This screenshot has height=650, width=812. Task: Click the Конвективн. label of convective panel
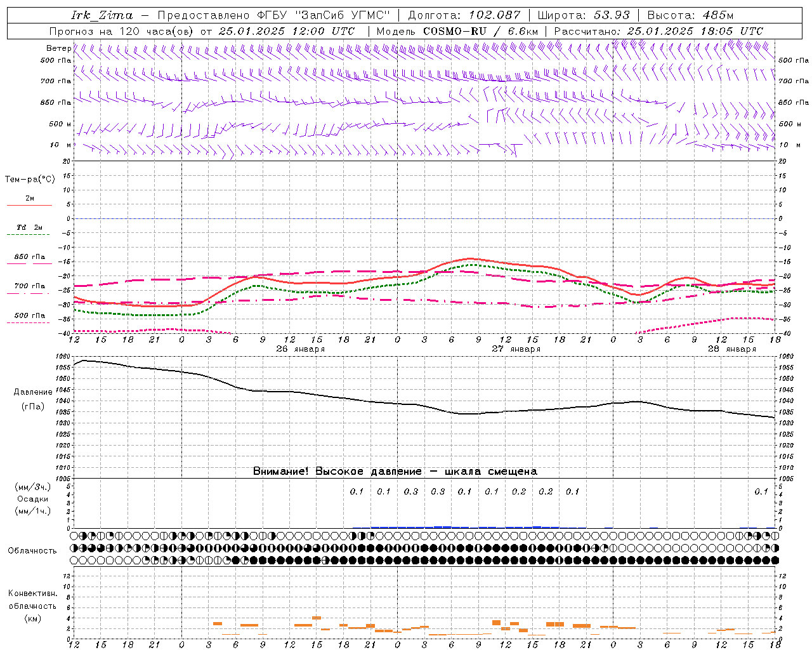click(32, 594)
